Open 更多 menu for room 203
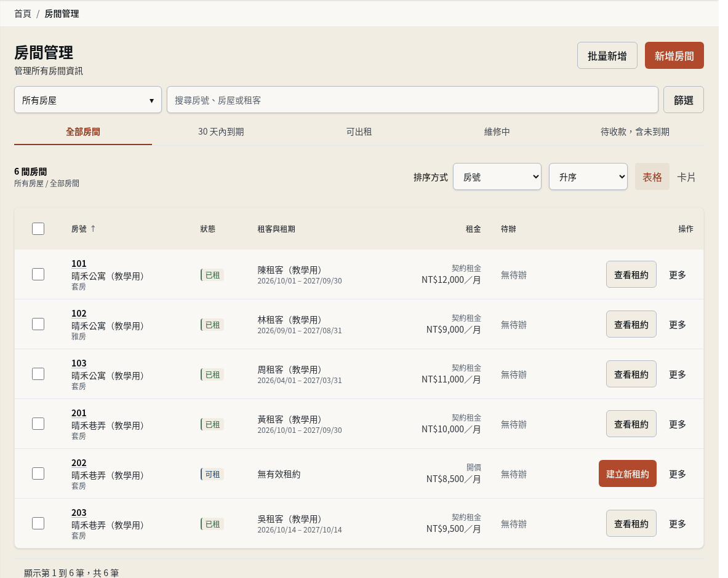728x578 pixels. click(678, 523)
